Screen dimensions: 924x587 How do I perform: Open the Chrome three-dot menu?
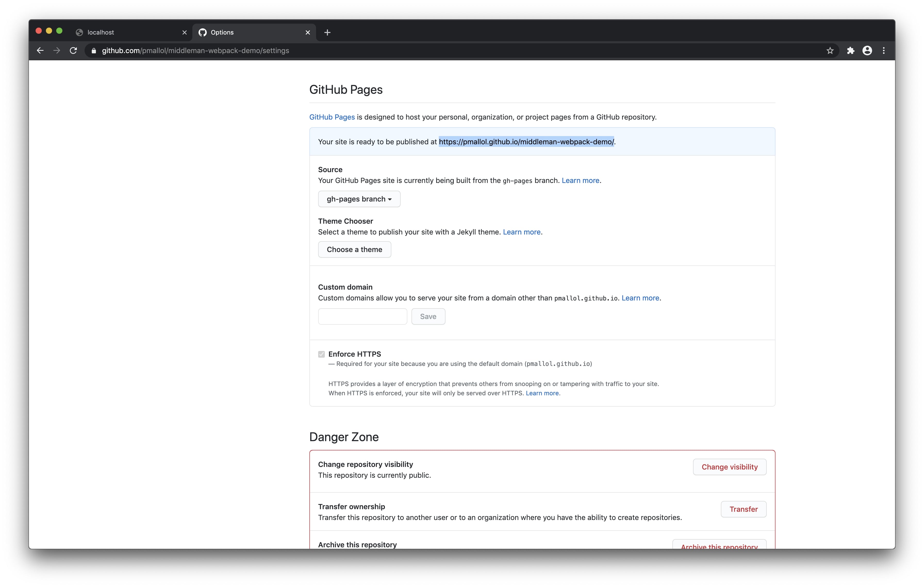884,51
